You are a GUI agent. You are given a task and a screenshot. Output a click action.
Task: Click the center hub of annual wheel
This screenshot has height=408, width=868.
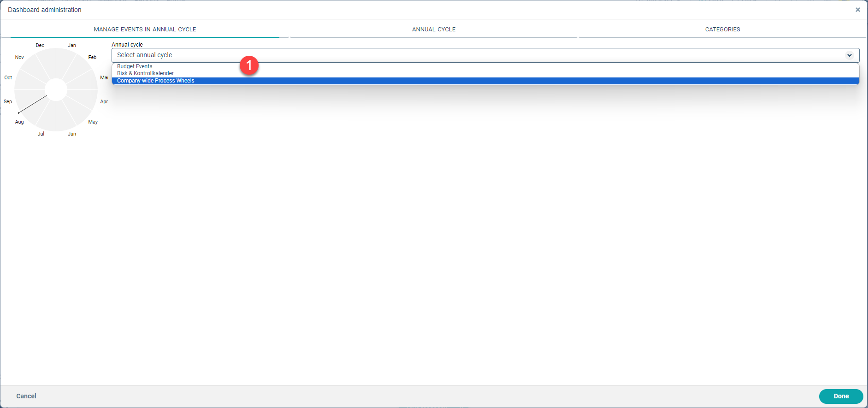[x=56, y=89]
